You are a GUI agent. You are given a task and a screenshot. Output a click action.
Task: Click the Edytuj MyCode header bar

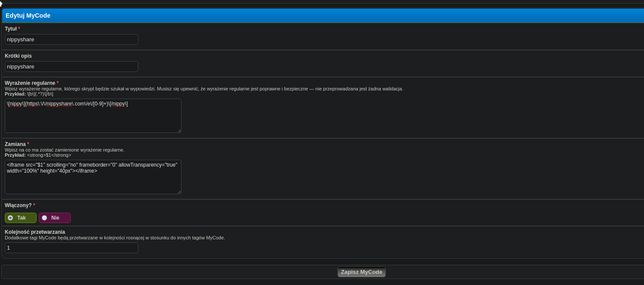pyautogui.click(x=323, y=15)
